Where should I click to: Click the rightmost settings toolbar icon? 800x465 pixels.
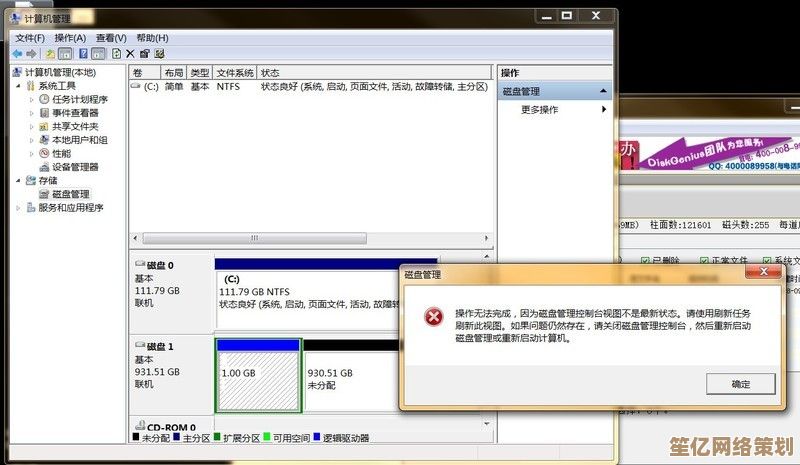coord(160,54)
